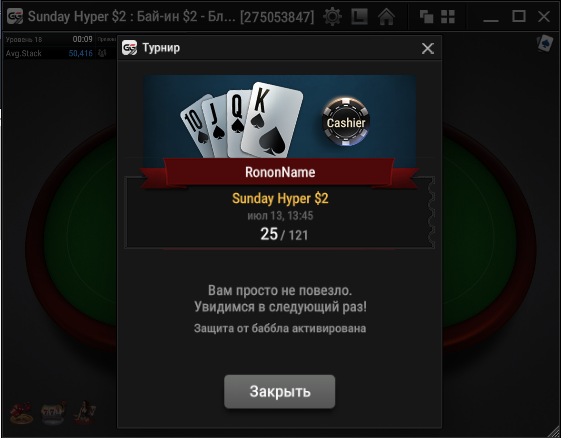Viewport: 561px width, 438px height.
Task: Click the Sunday Hyper $2 tournament name
Action: [280, 198]
